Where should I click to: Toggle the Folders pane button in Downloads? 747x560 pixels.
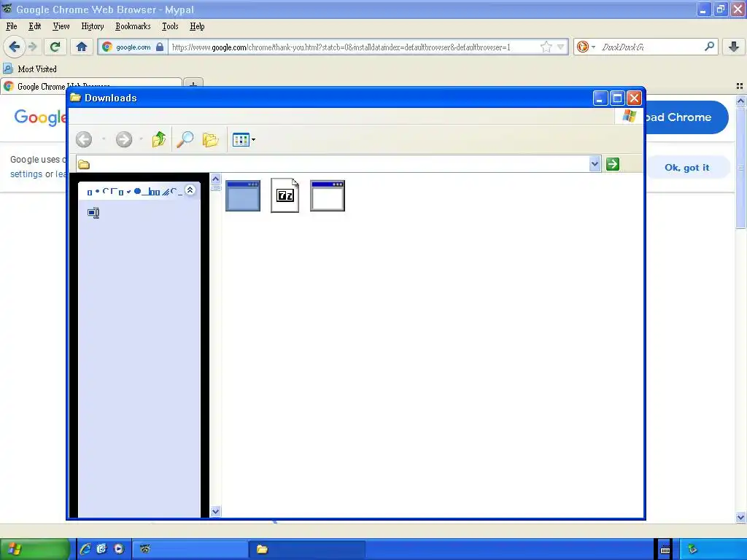point(210,139)
